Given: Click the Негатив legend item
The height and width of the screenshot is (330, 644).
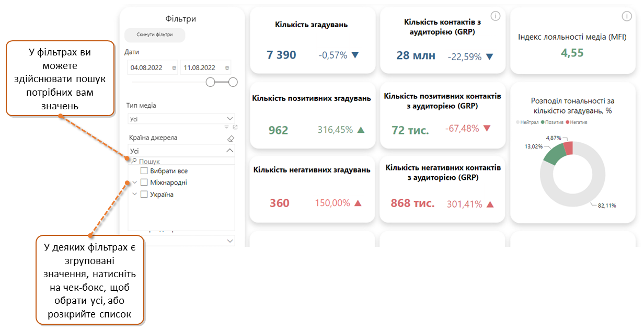Looking at the screenshot, I should click(x=576, y=122).
